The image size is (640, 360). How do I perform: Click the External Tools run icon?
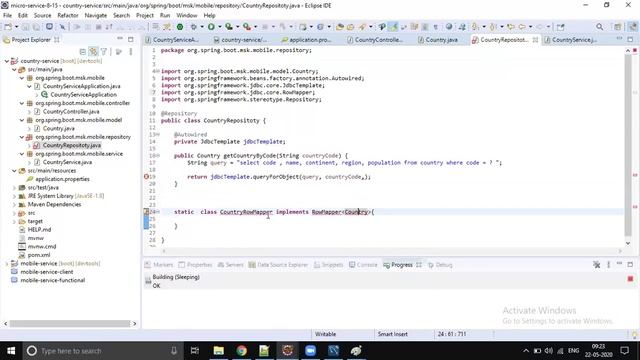247,27
